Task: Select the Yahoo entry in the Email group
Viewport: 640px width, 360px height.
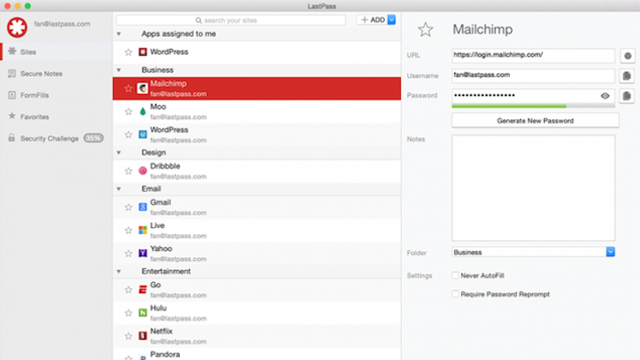Action: tap(257, 253)
